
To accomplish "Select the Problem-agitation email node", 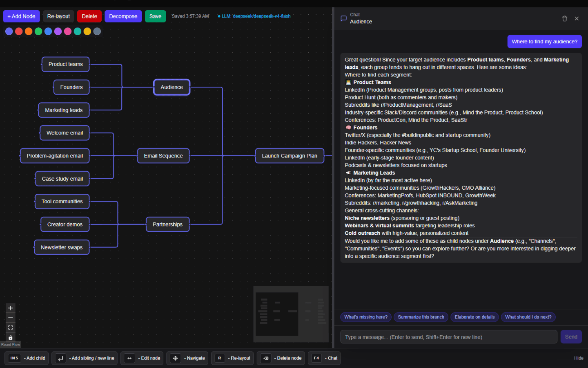I will point(55,156).
